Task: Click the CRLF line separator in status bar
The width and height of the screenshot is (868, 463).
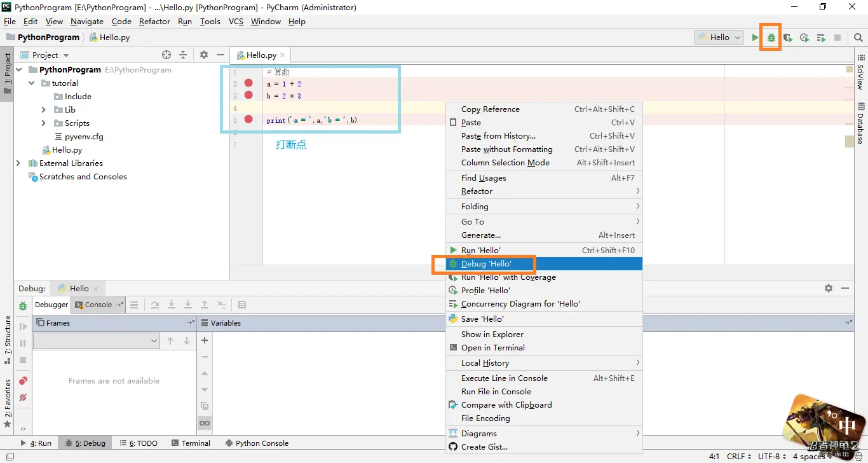Action: pyautogui.click(x=740, y=456)
